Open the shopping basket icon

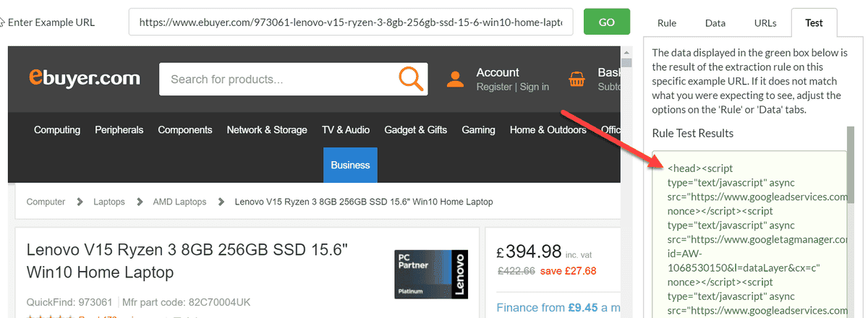[x=577, y=79]
